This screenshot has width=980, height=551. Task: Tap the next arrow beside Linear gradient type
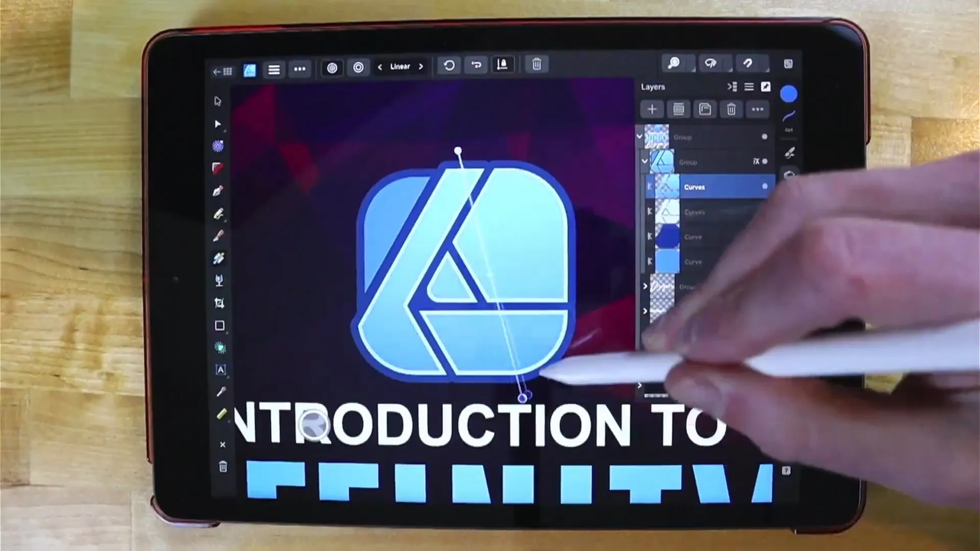(x=421, y=66)
